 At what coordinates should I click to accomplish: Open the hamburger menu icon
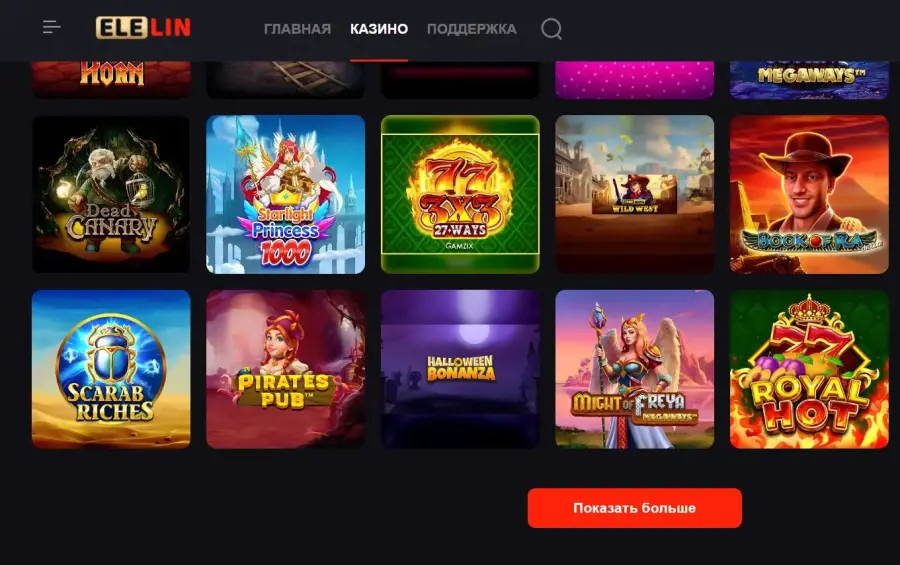(51, 27)
